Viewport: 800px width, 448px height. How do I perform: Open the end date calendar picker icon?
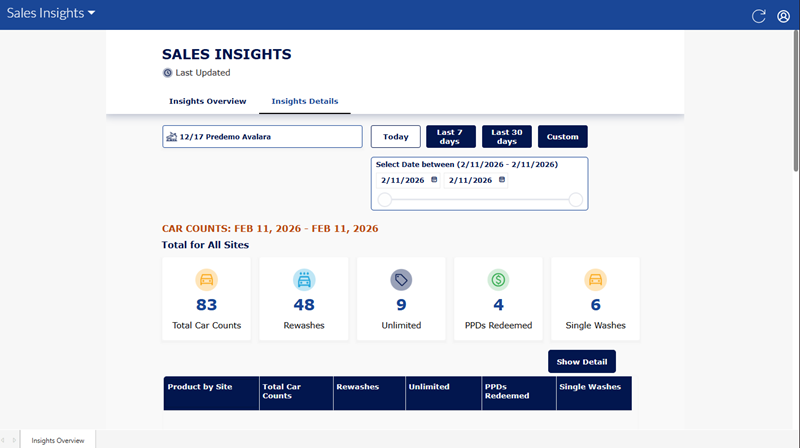coord(502,180)
